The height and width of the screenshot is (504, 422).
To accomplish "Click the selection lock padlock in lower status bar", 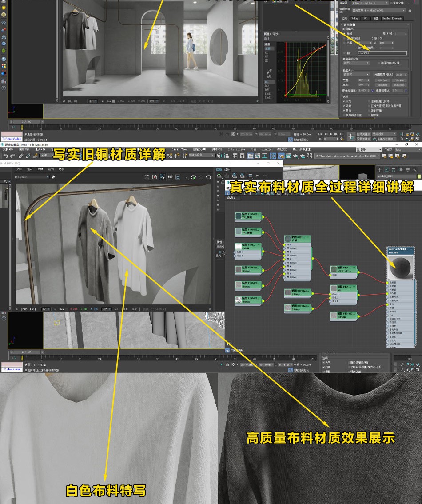I will pyautogui.click(x=227, y=364).
